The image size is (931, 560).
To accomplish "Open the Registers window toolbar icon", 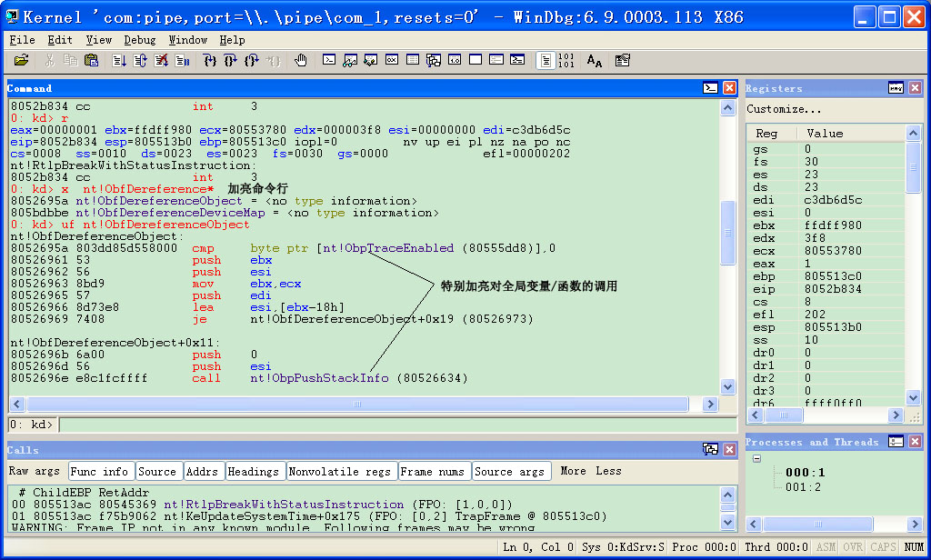I will pyautogui.click(x=391, y=60).
